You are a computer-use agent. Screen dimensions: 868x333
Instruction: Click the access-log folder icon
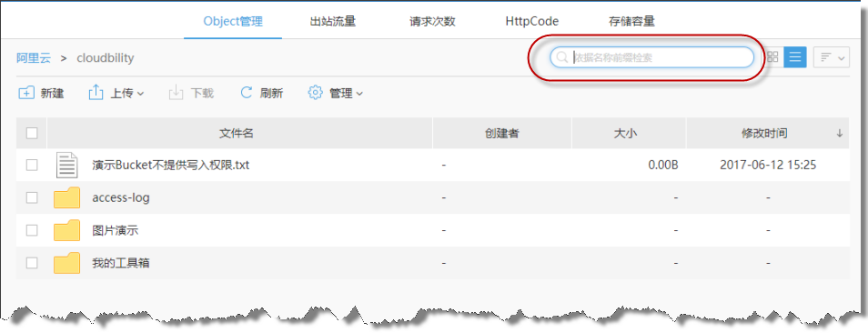tap(67, 197)
